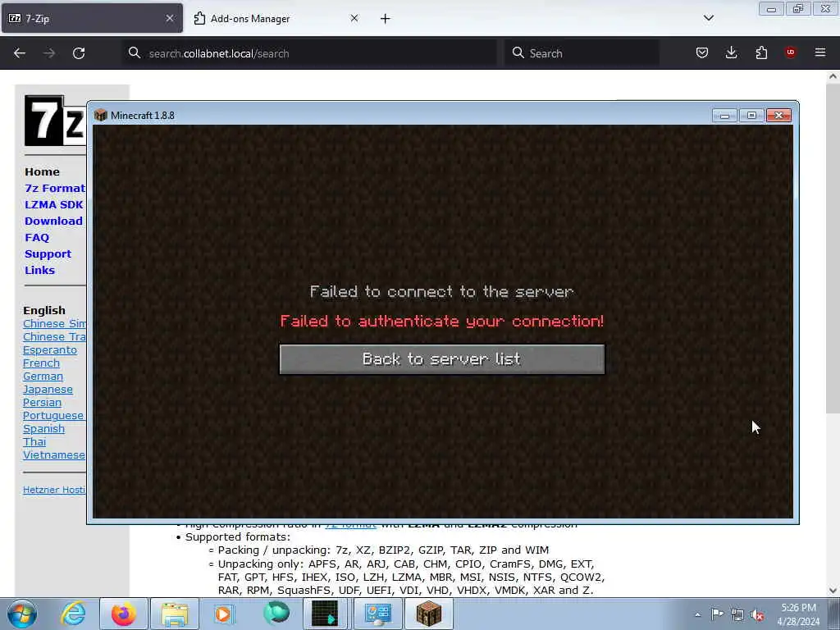Open the Windows Start menu
The image size is (840, 630).
22,614
